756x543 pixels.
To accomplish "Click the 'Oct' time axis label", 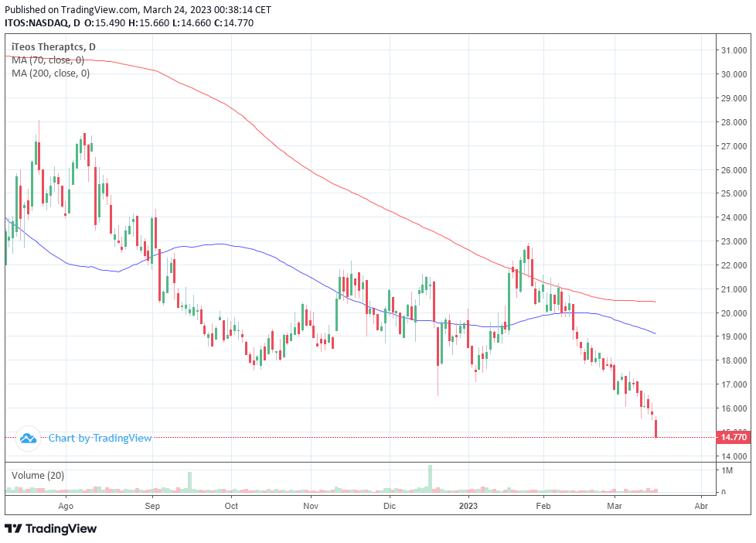I will click(231, 506).
